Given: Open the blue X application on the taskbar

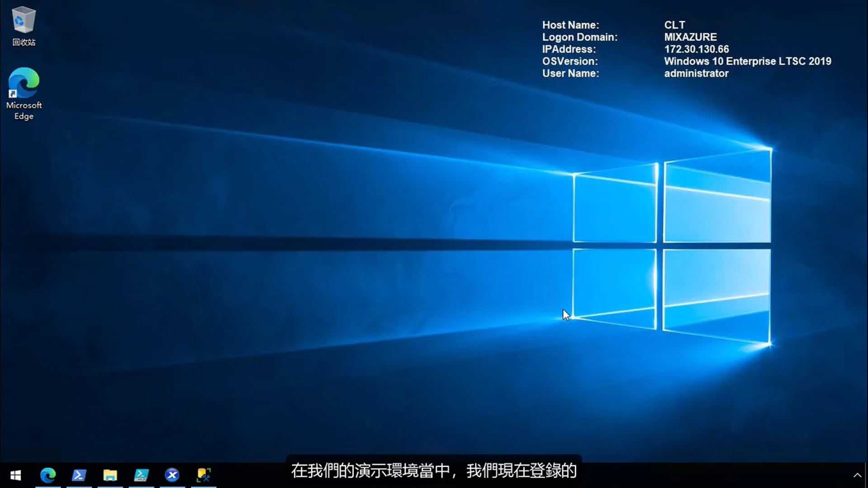Looking at the screenshot, I should (x=172, y=475).
